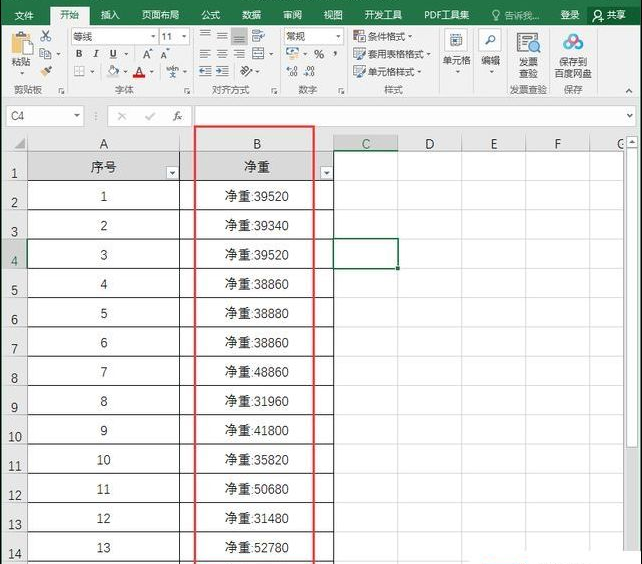Switch to the 插入 (Insert) tab
This screenshot has height=564, width=642.
(x=110, y=15)
